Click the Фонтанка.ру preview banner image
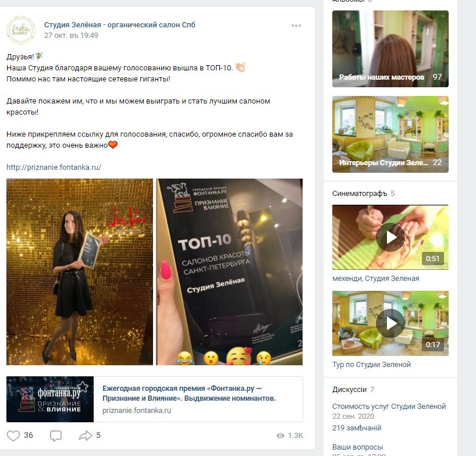Viewport: 476px width, 456px height. coord(50,399)
